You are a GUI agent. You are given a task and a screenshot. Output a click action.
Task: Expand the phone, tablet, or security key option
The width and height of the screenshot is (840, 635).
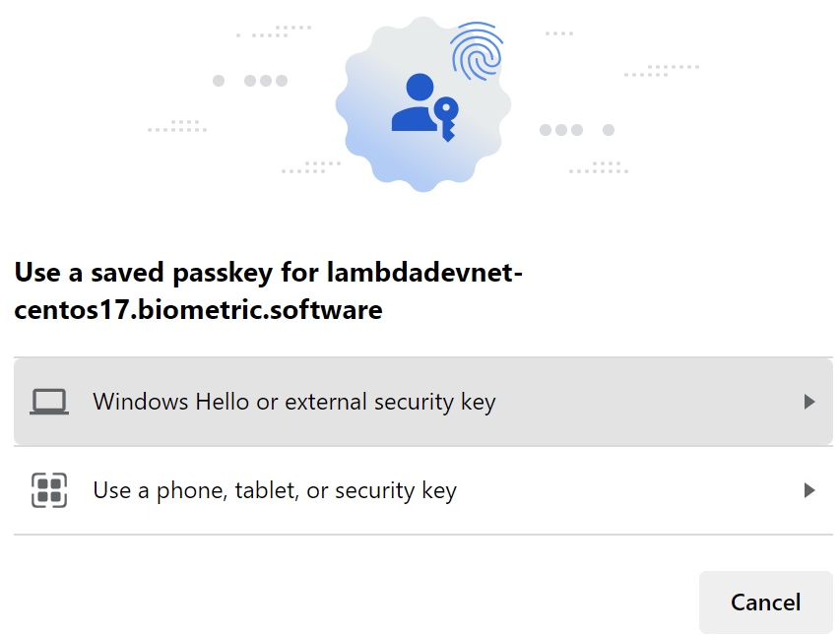[x=420, y=489]
